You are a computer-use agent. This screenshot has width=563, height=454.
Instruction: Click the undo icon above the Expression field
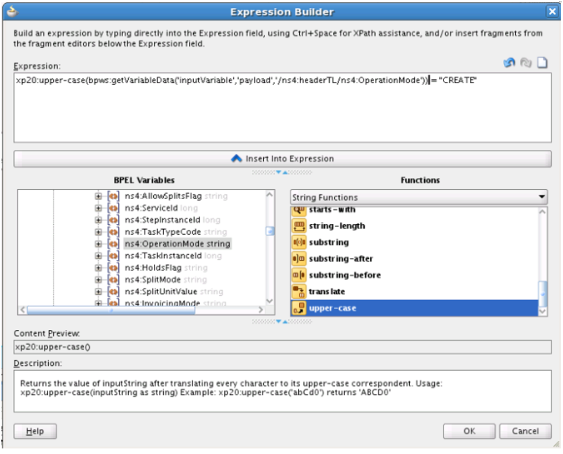509,62
